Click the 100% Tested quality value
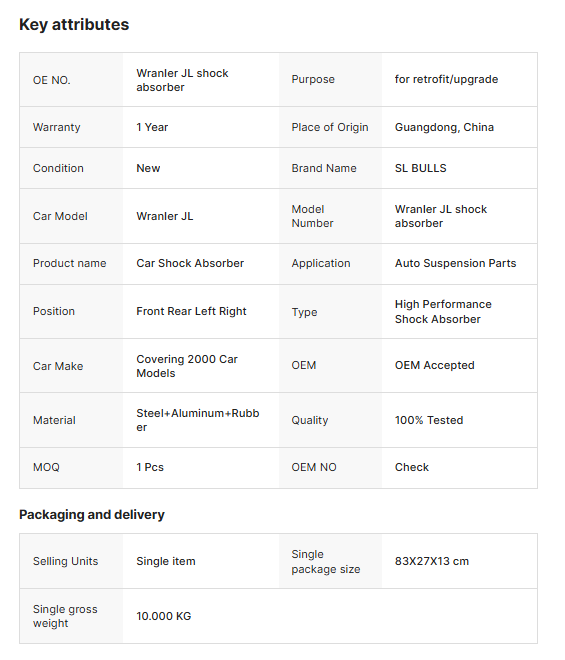565x660 pixels. pyautogui.click(x=429, y=420)
